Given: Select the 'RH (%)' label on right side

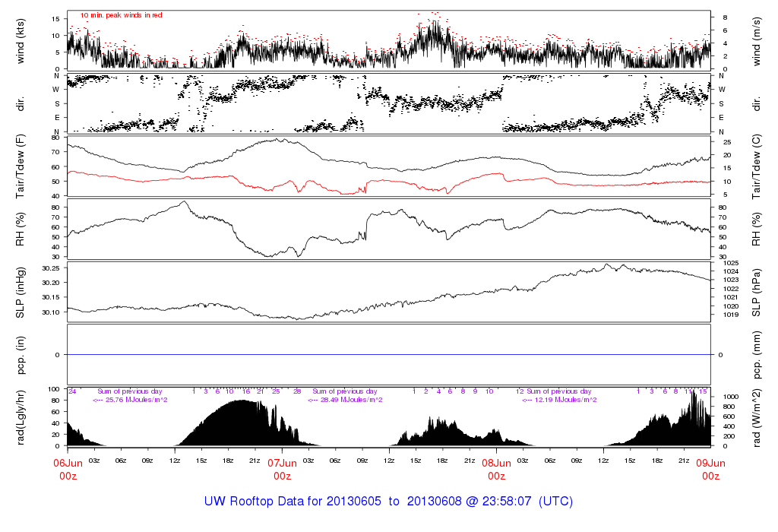Looking at the screenshot, I should click(756, 230).
